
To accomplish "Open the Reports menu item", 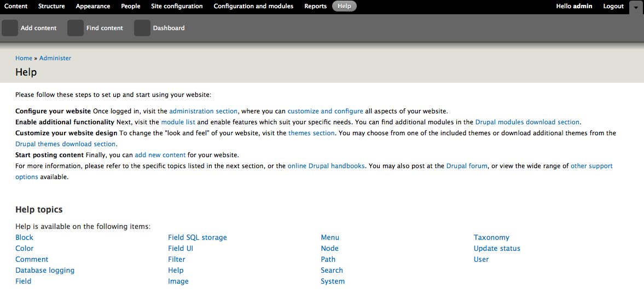I will tap(315, 6).
